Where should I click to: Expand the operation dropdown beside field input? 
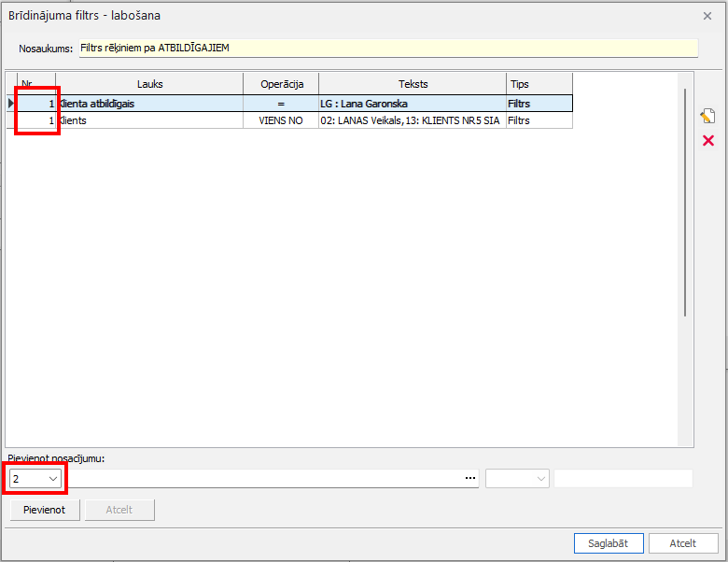pos(517,478)
